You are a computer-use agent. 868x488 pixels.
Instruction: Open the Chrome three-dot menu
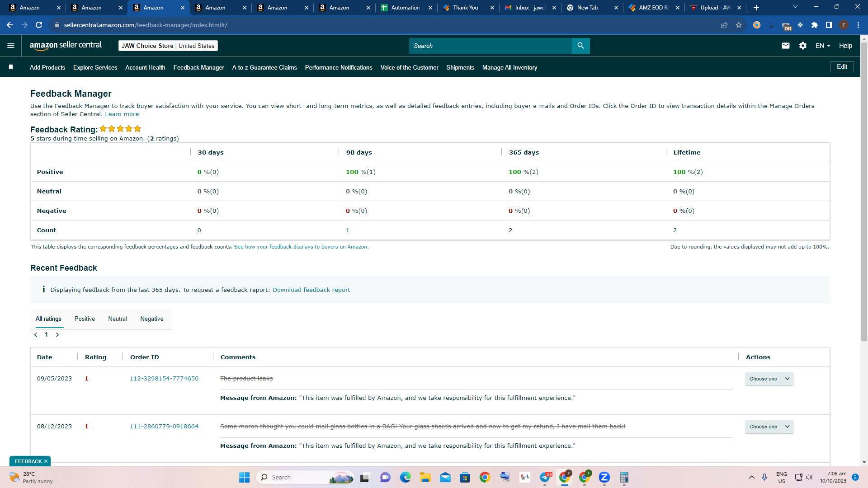[858, 25]
